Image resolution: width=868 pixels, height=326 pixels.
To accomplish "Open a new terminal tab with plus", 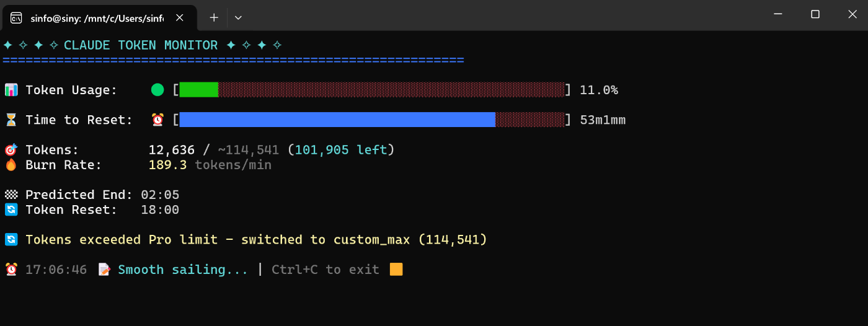I will point(214,18).
